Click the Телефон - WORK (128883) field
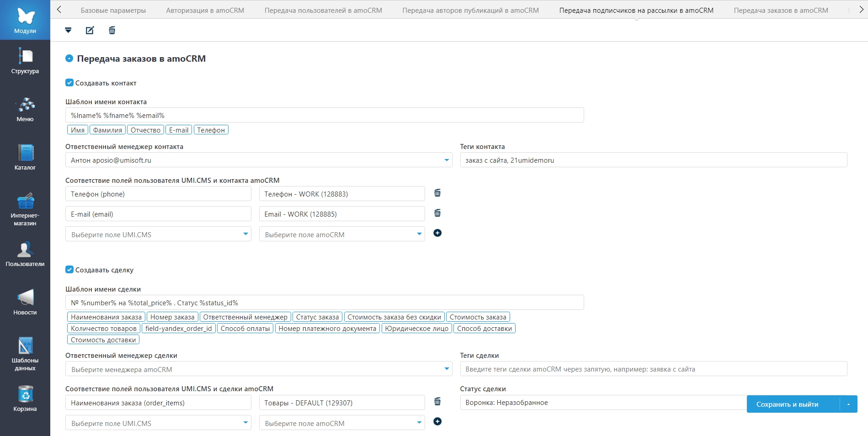Image resolution: width=868 pixels, height=436 pixels. point(342,194)
